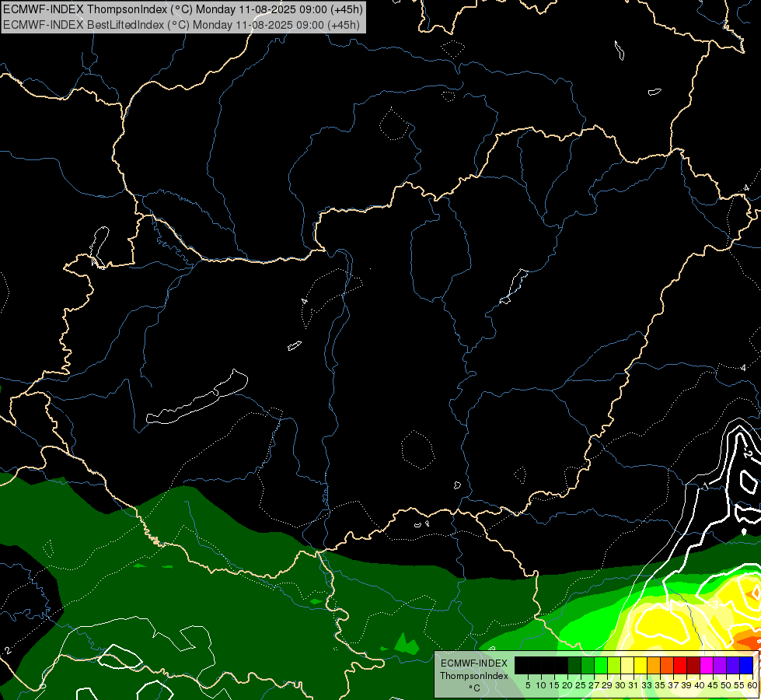This screenshot has height=700, width=761.
Task: Select the pale yellow legend swatch (30–31)
Action: pyautogui.click(x=627, y=665)
